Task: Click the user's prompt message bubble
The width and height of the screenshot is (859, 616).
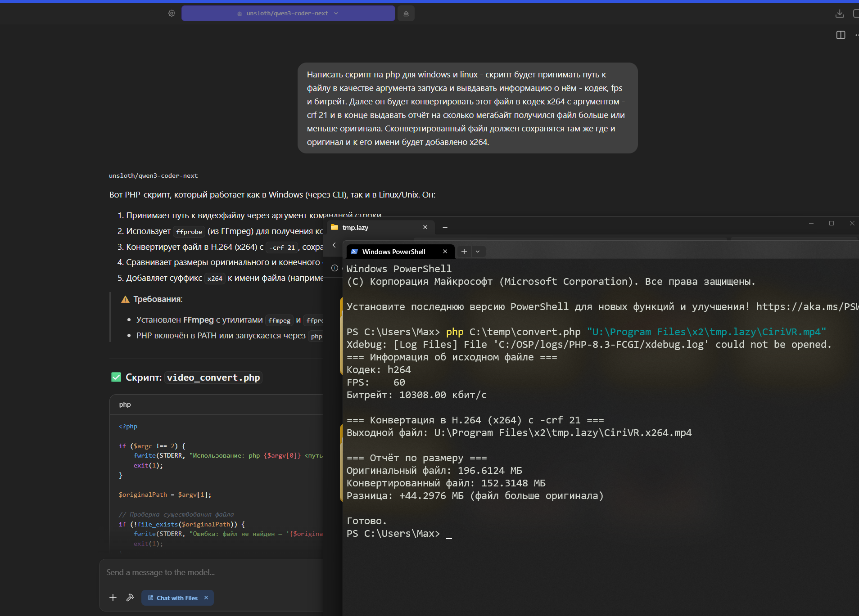Action: 468,108
